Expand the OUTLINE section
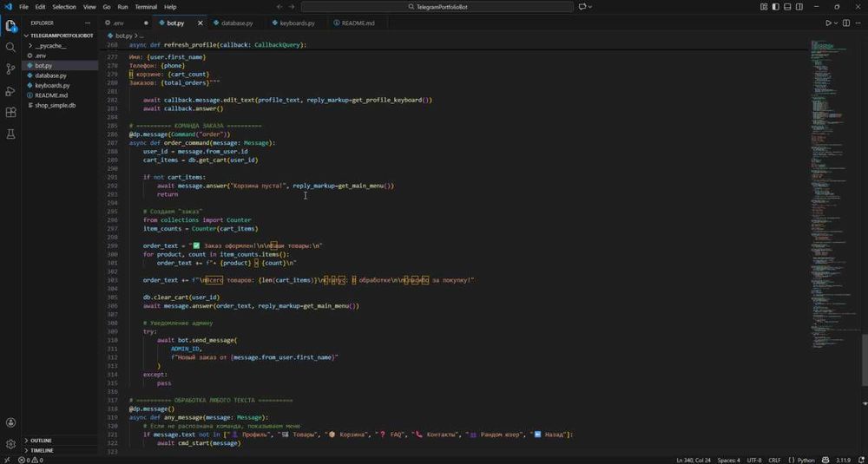868x464 pixels. (41, 441)
